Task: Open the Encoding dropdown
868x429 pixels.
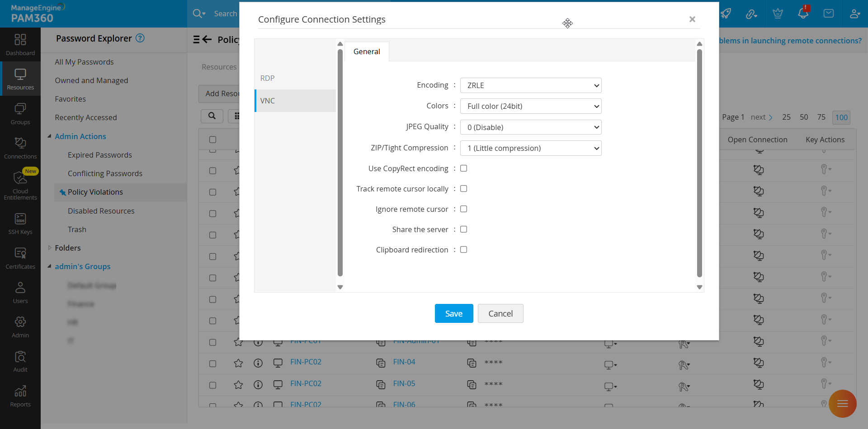Action: [x=530, y=85]
